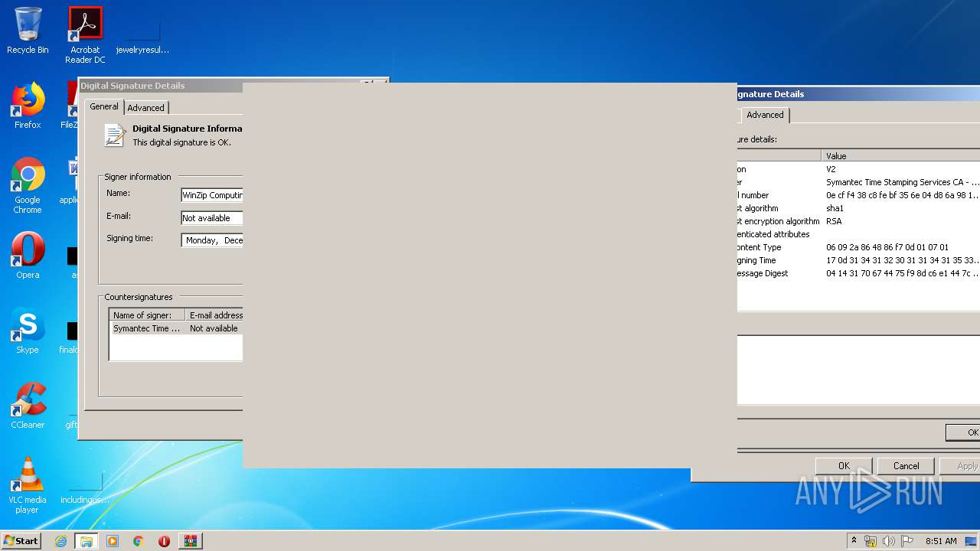Launch CCleaner desktop shortcut

(28, 406)
